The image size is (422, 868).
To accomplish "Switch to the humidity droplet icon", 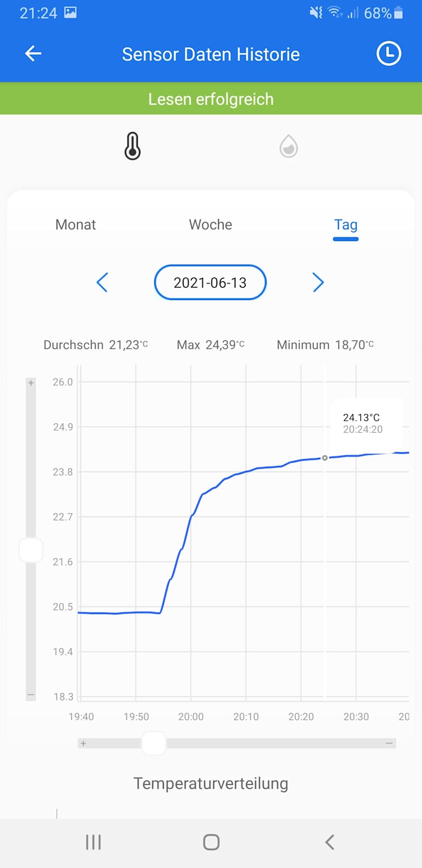I will [289, 146].
